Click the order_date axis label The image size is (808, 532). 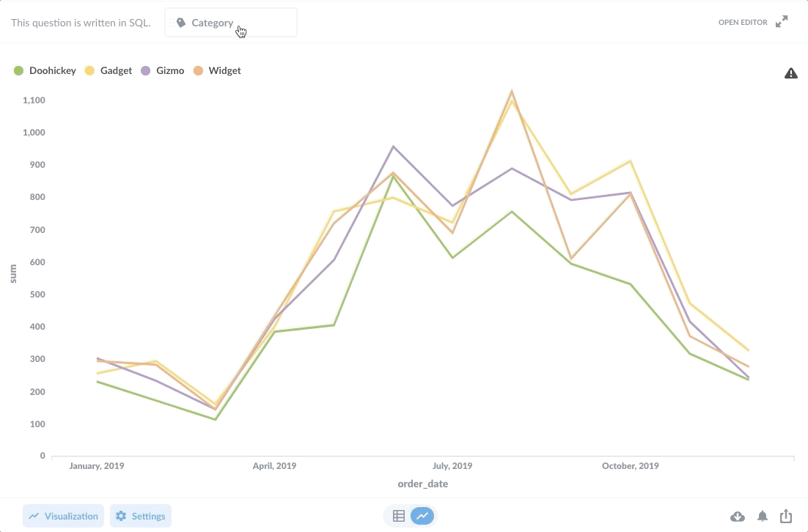click(x=423, y=484)
